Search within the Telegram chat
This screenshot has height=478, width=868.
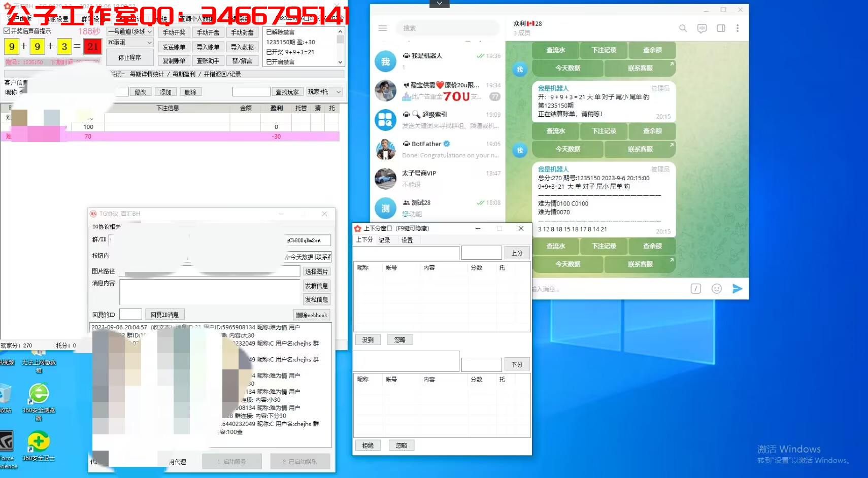click(x=683, y=28)
